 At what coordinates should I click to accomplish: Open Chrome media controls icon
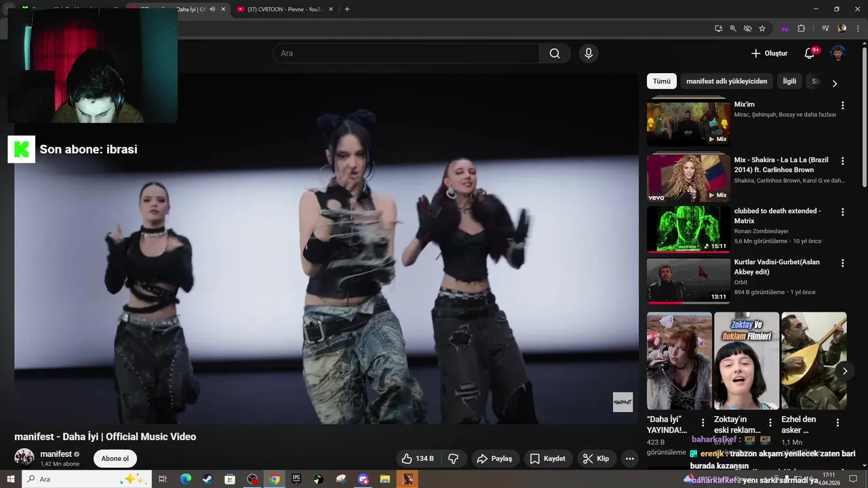[x=825, y=28]
